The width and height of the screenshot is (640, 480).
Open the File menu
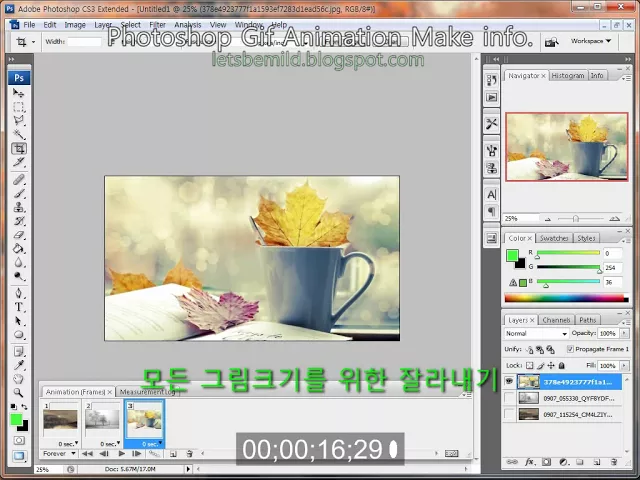[x=29, y=25]
